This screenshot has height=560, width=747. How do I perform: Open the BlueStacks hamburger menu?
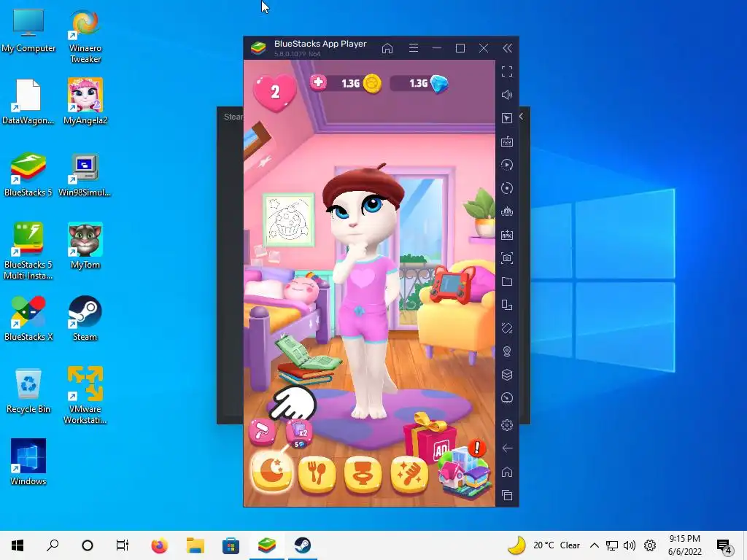[x=414, y=48]
